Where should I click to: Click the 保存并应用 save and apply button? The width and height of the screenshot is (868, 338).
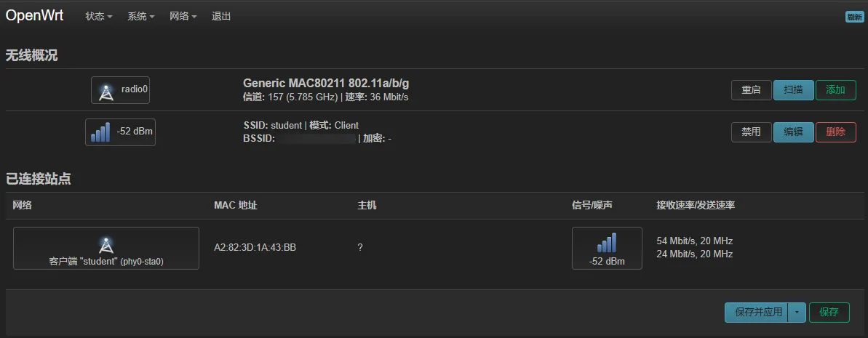pos(757,313)
